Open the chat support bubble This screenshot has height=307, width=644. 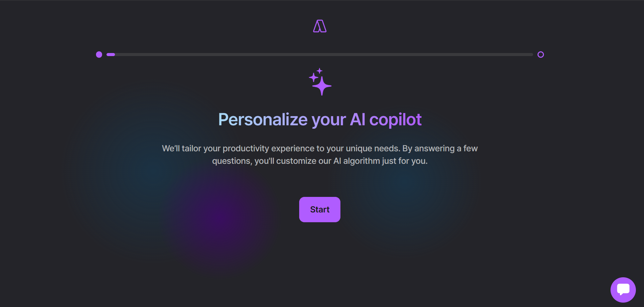(623, 290)
